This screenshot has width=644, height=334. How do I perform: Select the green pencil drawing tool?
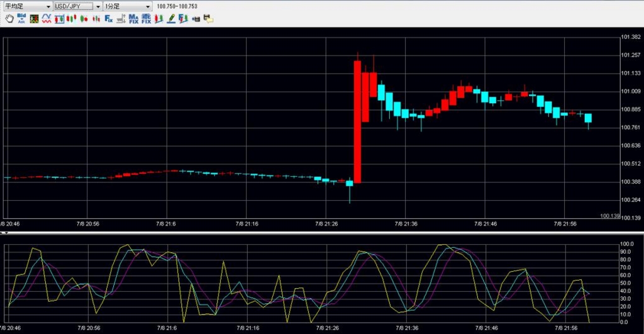171,18
